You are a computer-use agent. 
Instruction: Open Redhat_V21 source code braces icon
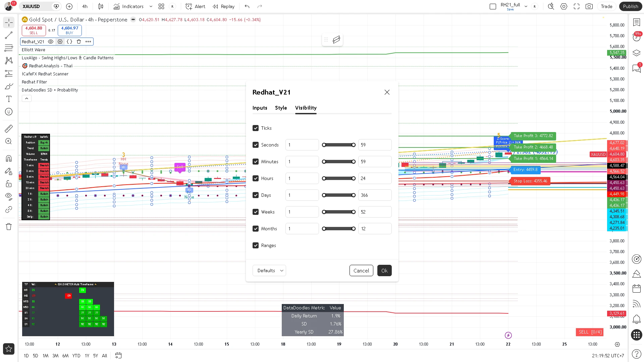pos(69,42)
